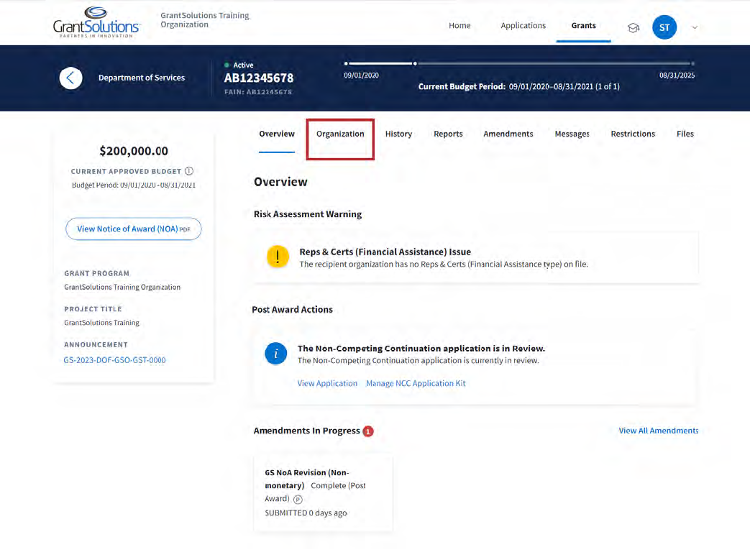
Task: Click the back arrow circle button
Action: pyautogui.click(x=70, y=78)
